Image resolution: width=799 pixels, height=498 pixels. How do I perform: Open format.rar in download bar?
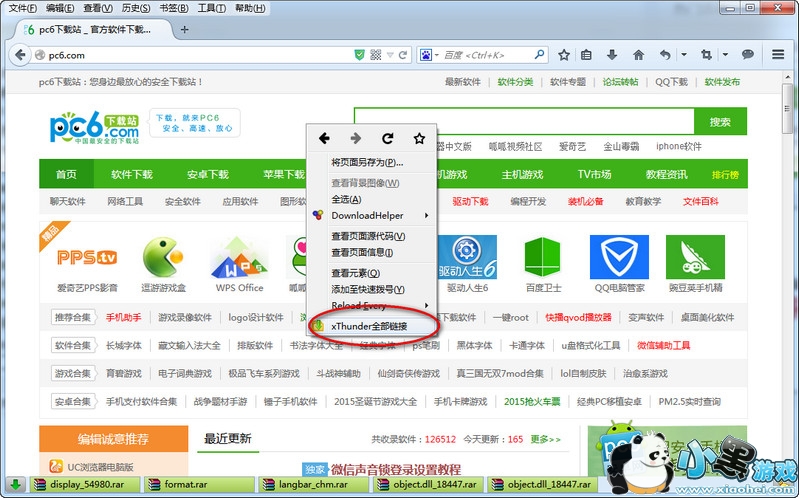point(199,484)
